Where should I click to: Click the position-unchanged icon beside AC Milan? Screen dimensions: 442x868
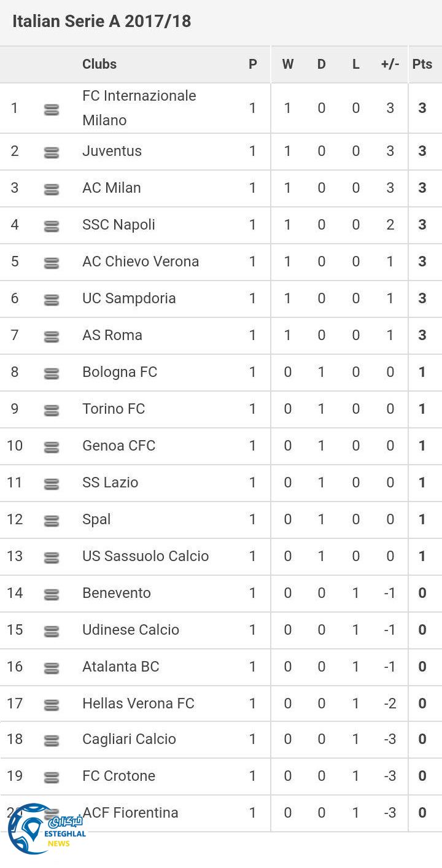click(52, 190)
